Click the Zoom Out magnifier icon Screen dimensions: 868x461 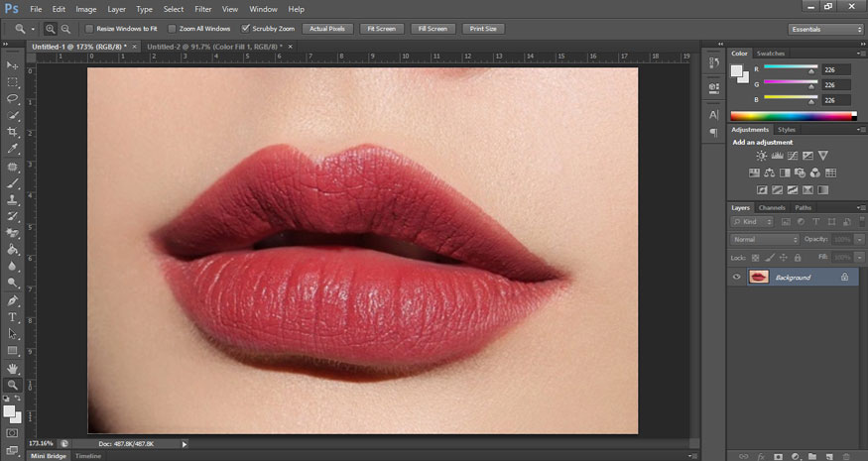(66, 29)
